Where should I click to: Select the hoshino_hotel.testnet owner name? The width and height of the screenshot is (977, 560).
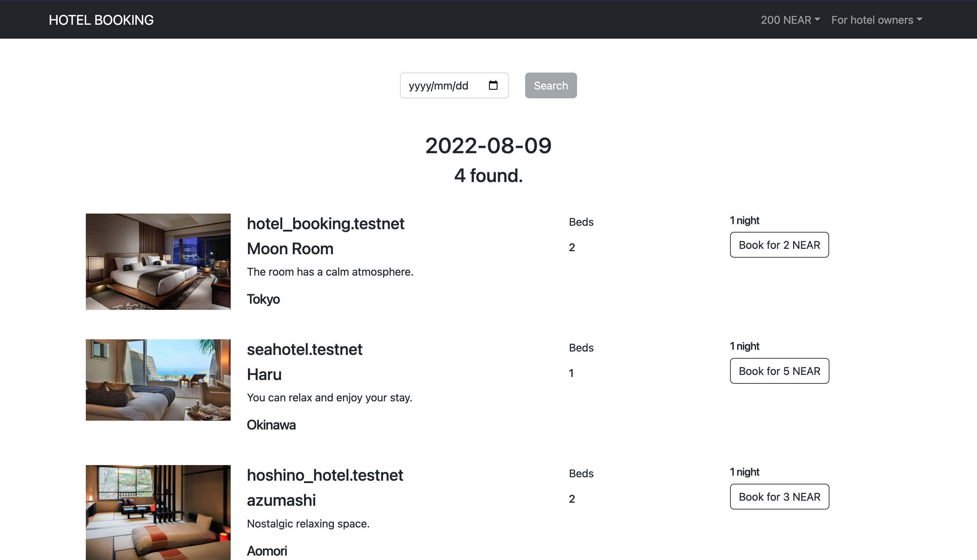pyautogui.click(x=325, y=475)
